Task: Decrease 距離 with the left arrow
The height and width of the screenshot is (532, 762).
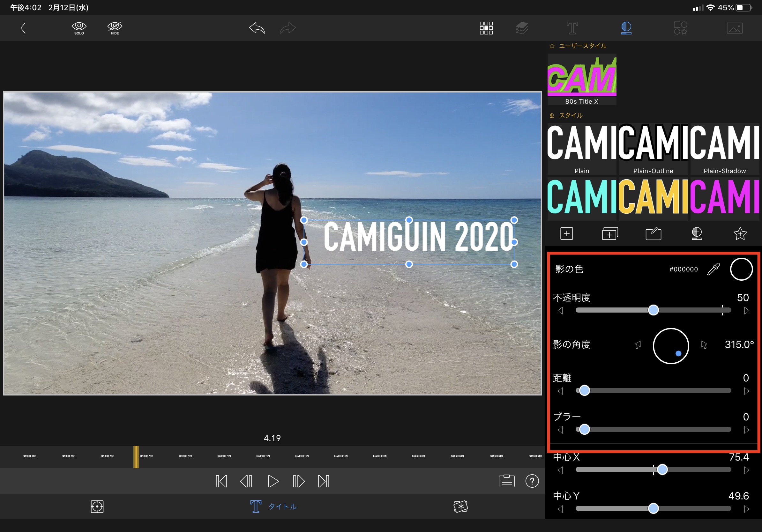Action: (x=561, y=391)
